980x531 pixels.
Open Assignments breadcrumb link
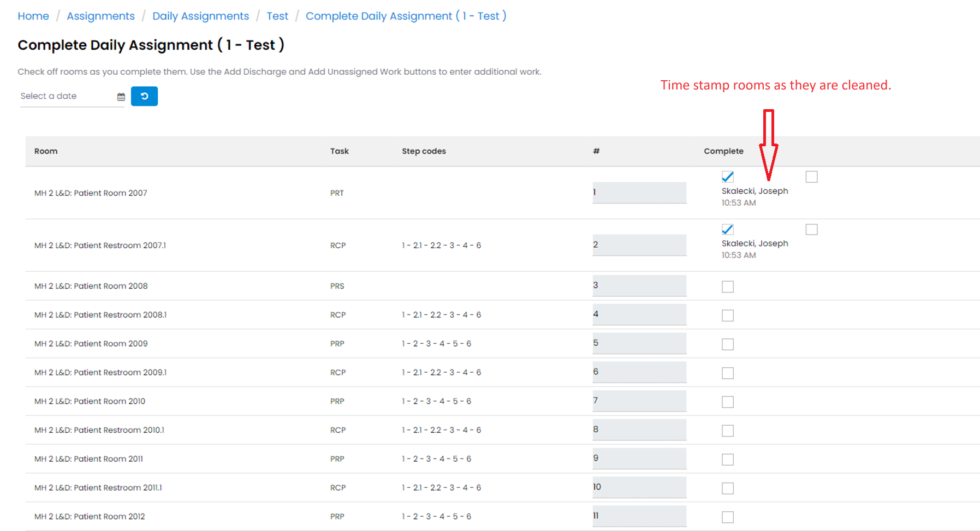click(100, 16)
